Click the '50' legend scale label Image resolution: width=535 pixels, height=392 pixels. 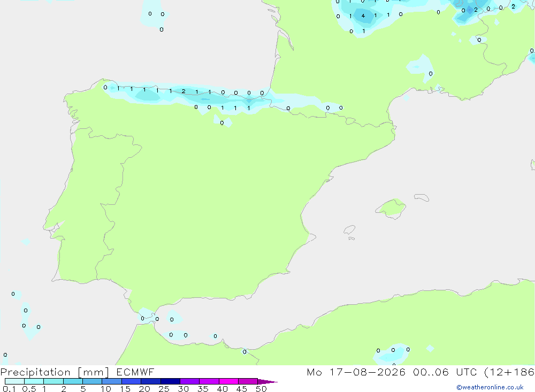[x=262, y=389]
